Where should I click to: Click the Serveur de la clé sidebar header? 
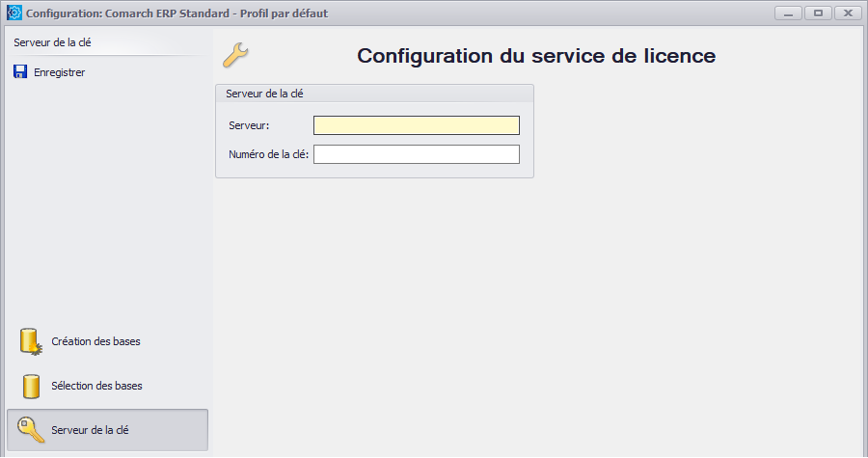click(53, 42)
